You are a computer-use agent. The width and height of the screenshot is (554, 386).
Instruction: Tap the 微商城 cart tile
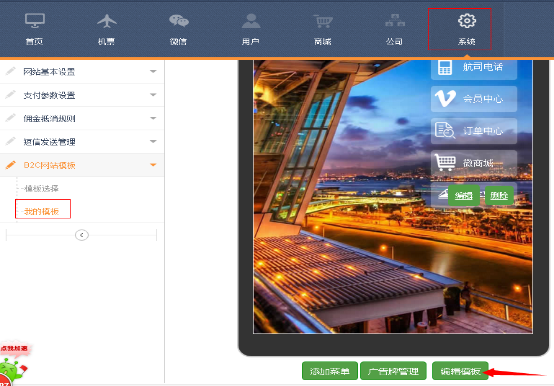coord(474,163)
